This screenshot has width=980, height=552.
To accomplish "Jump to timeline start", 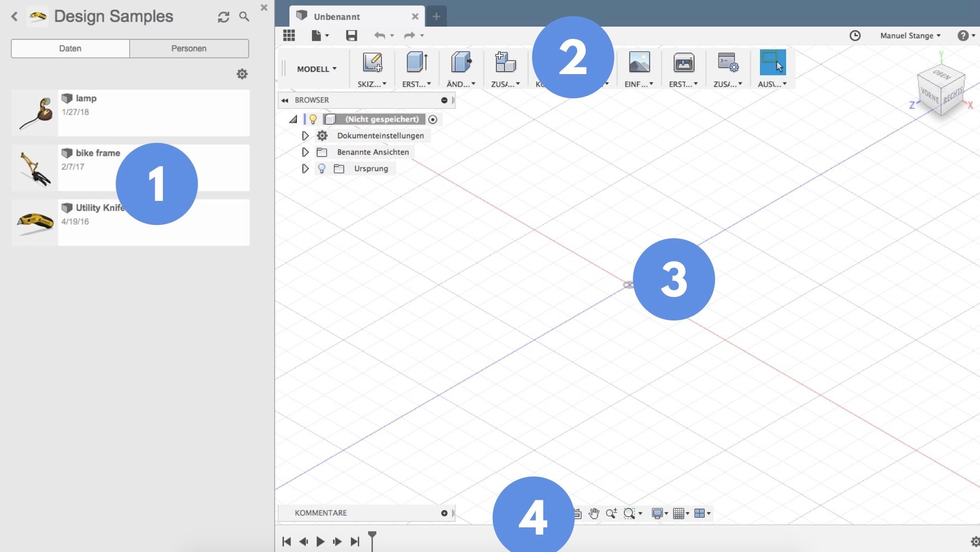I will pos(286,541).
